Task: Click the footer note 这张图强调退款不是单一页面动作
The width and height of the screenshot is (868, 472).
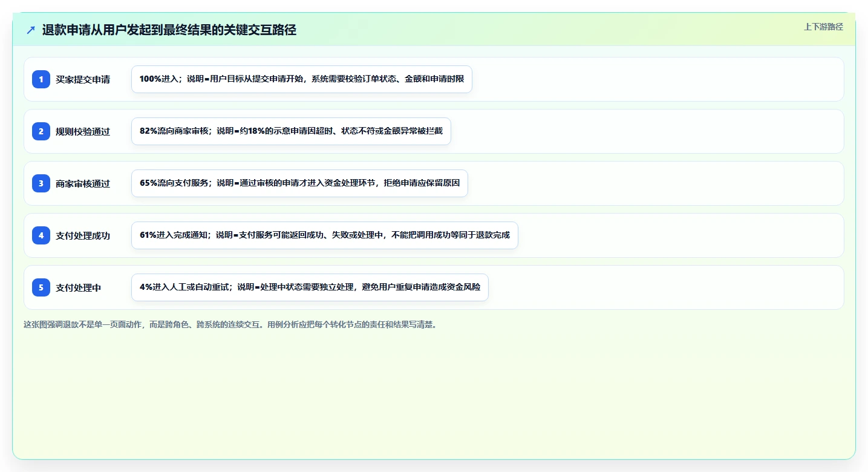Action: click(x=230, y=324)
